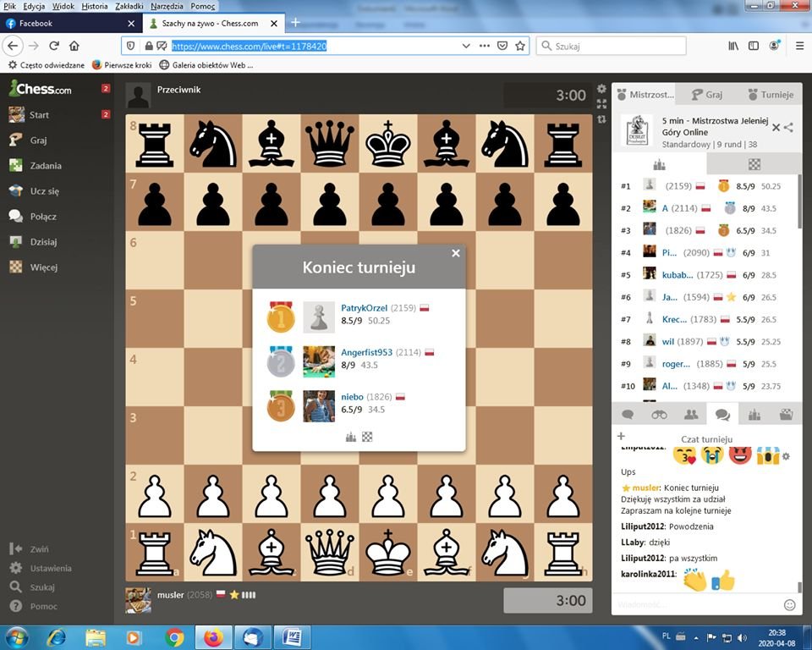Image resolution: width=812 pixels, height=650 pixels.
Task: Click the Chess.com logo
Action: pos(41,89)
